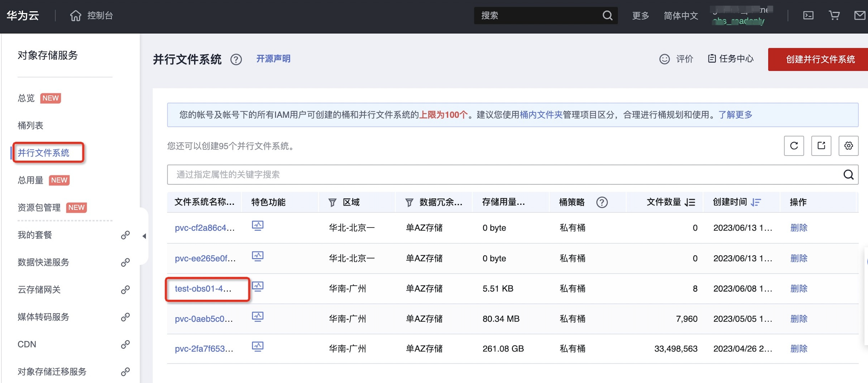Open file system pvc-ee265e0f…
Viewport: 868px width, 383px height.
coord(205,258)
